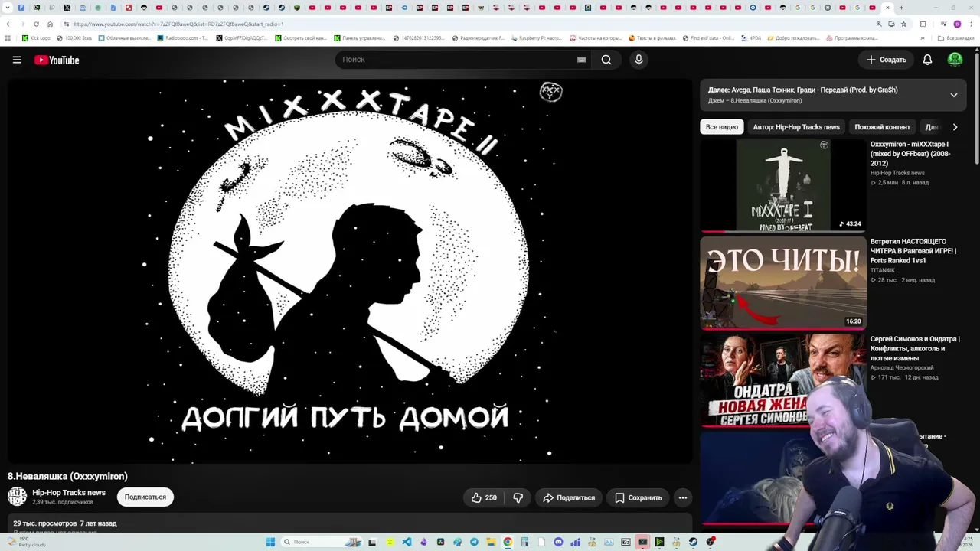Dislike the video with thumbs down
The width and height of the screenshot is (980, 551).
point(518,497)
